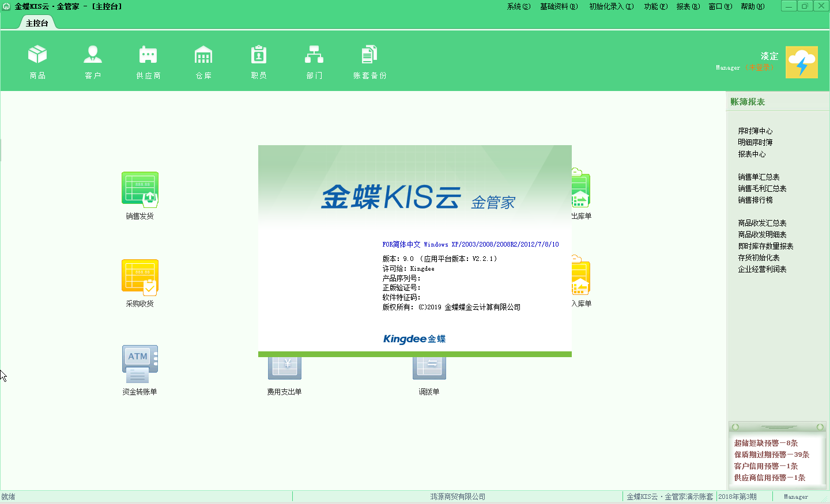Click the username 淡定
The height and width of the screenshot is (504, 830).
(x=769, y=56)
